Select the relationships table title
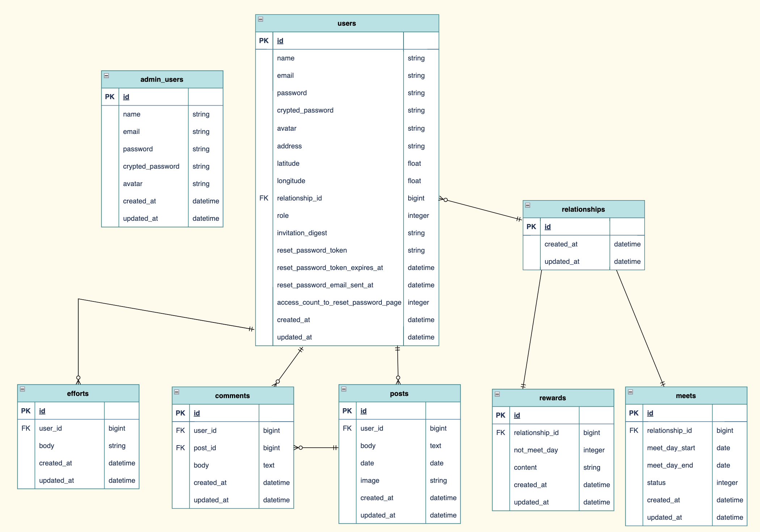The image size is (760, 532). pos(583,210)
